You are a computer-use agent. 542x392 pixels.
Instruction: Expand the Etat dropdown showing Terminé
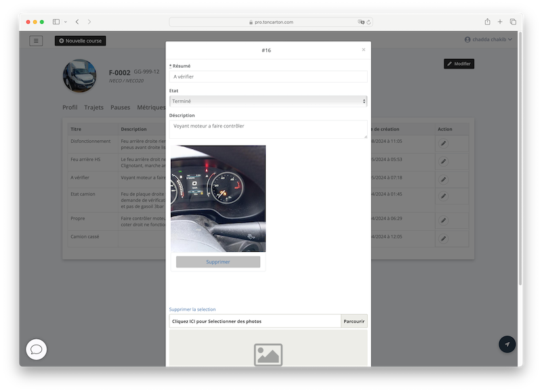tap(268, 101)
